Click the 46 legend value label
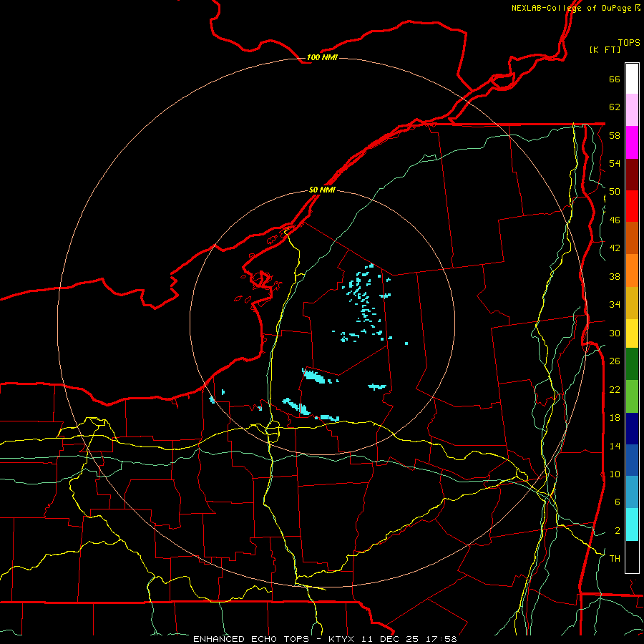 (x=615, y=220)
